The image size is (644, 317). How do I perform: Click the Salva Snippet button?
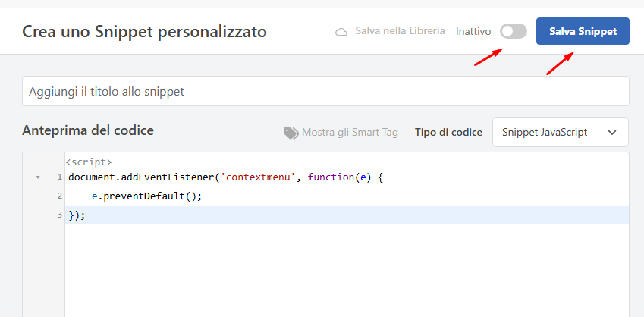583,31
